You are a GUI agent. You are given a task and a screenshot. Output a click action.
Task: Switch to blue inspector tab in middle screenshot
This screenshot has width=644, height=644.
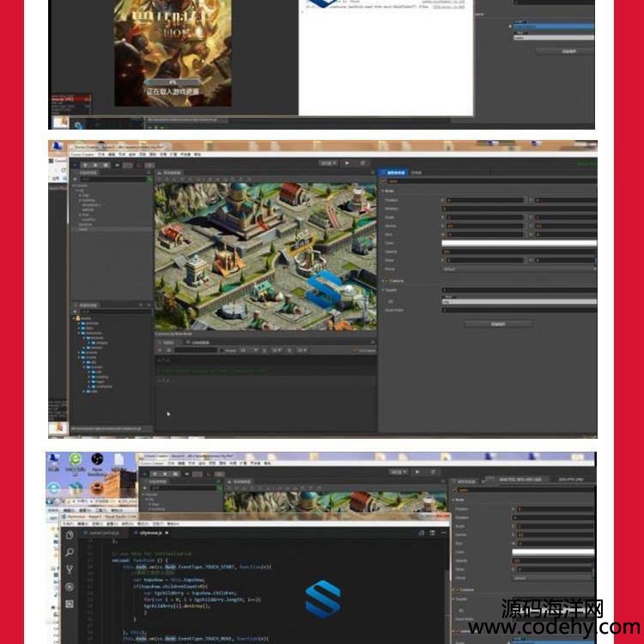coord(394,173)
